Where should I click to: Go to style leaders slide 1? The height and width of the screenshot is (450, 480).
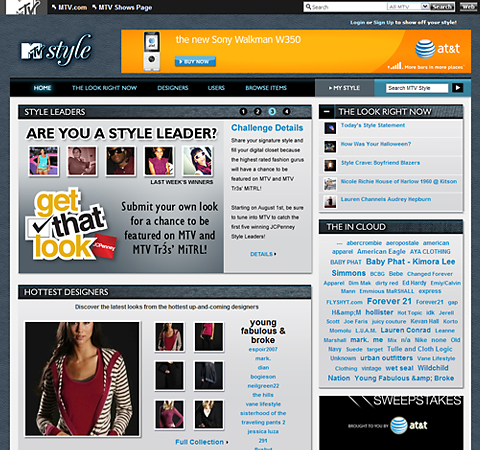(243, 112)
